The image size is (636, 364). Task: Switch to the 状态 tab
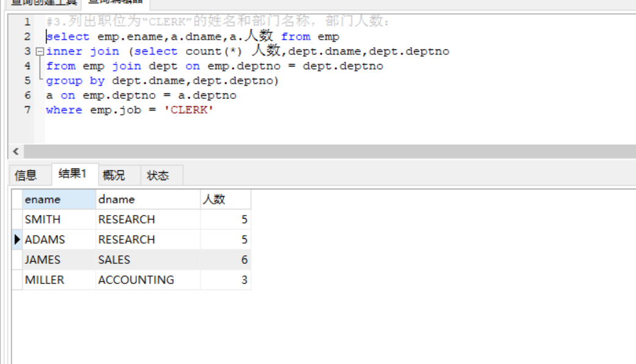pos(158,175)
